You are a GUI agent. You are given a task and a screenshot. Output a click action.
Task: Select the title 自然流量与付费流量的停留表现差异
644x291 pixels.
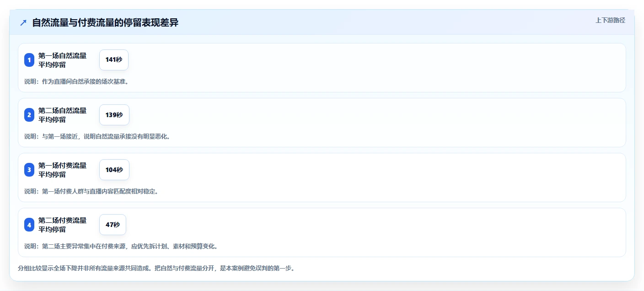105,23
